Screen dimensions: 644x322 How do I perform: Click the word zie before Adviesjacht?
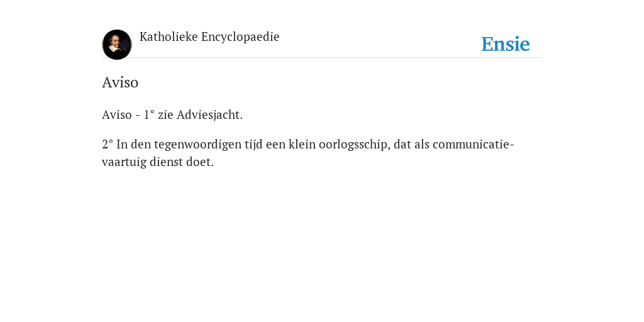(165, 115)
